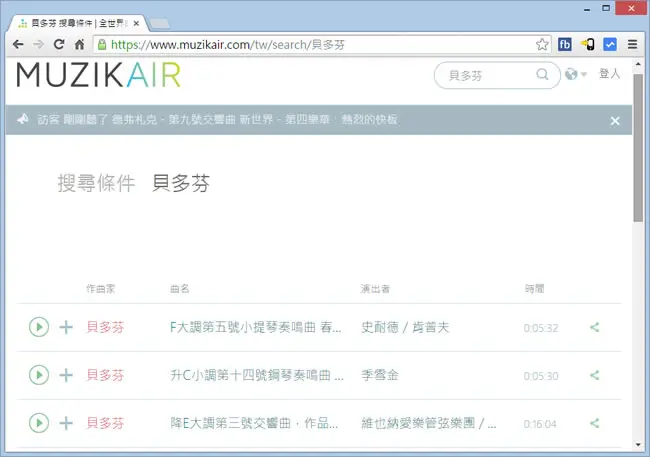Play the 升C小調第十四號鋼琴奏鳴曲 track
Screen dimensions: 650x457
click(39, 375)
